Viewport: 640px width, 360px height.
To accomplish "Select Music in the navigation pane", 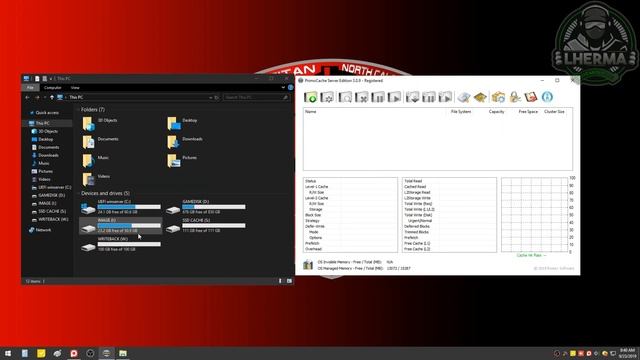I will pos(44,163).
